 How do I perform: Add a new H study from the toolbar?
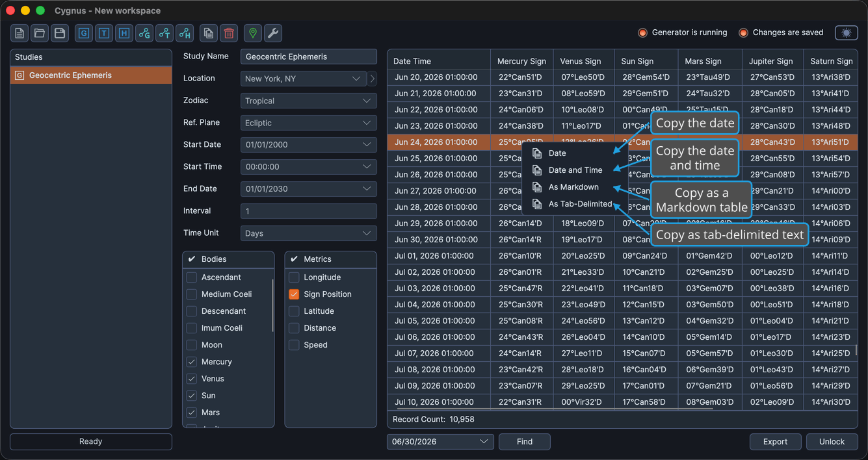tap(124, 33)
